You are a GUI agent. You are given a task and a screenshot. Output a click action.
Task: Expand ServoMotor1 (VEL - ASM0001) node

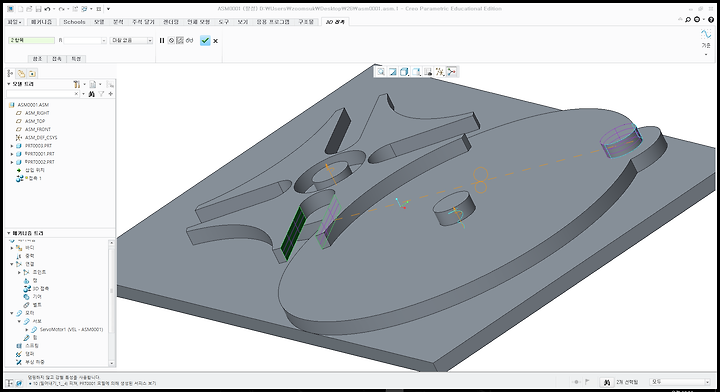click(x=27, y=330)
